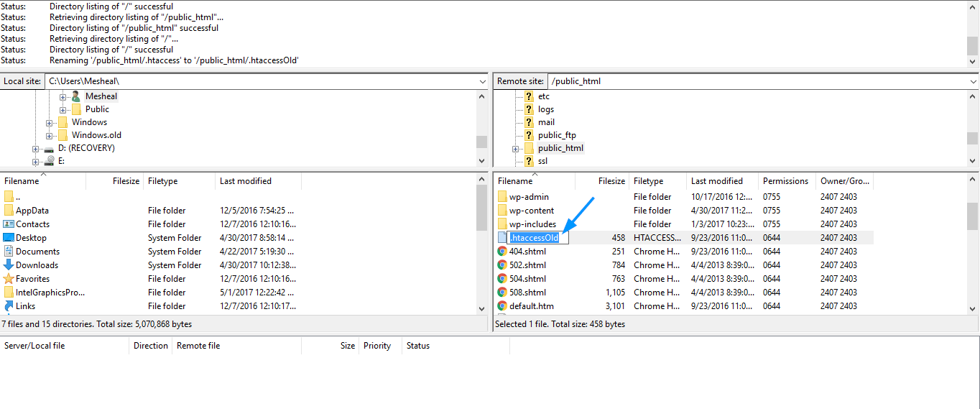Expand the public_html remote tree node

click(x=515, y=149)
